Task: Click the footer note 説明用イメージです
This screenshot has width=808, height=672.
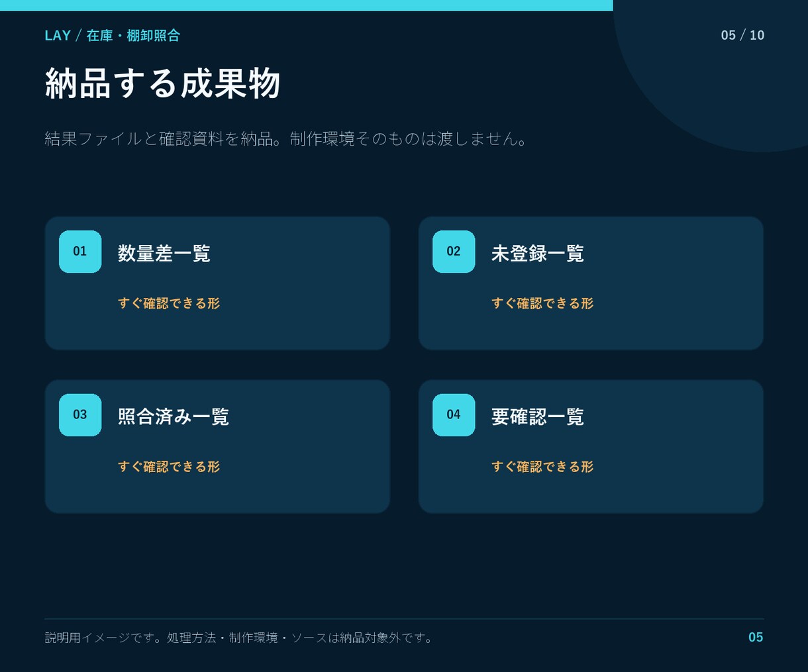Action: pyautogui.click(x=239, y=638)
